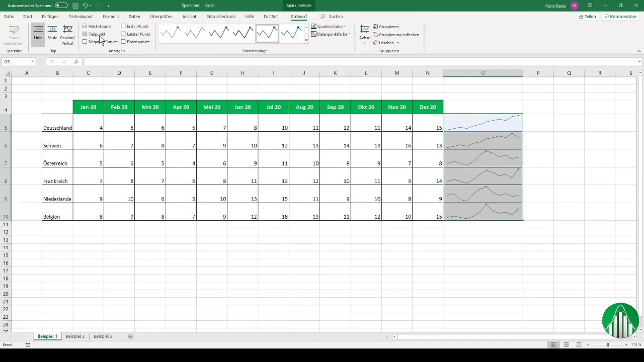Viewport: 644px width, 362px height.
Task: Switch to Page Break preview in status bar
Action: tap(579, 344)
